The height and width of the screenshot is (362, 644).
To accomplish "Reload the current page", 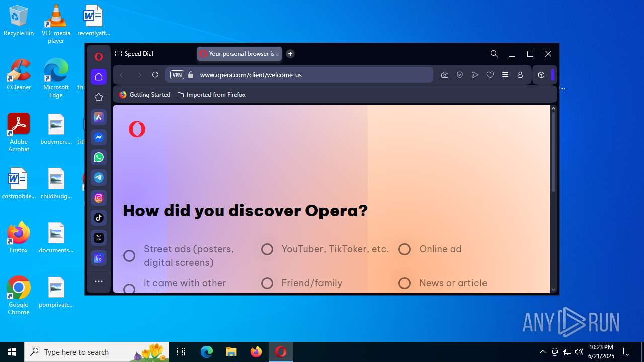I will [155, 75].
